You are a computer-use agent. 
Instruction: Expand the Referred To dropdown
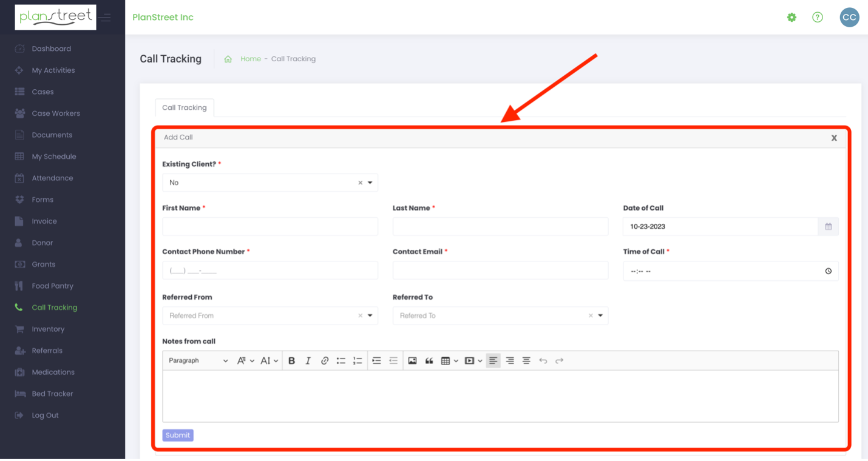point(501,315)
